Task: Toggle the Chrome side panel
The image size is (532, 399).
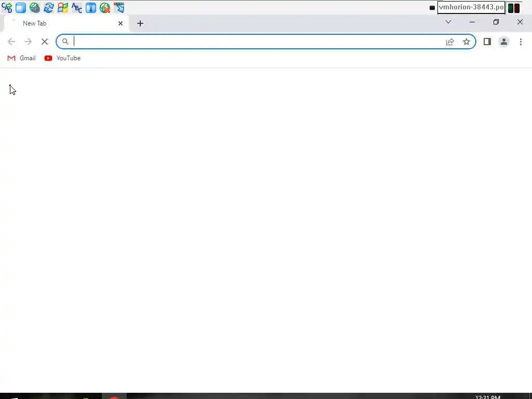Action: pos(487,42)
